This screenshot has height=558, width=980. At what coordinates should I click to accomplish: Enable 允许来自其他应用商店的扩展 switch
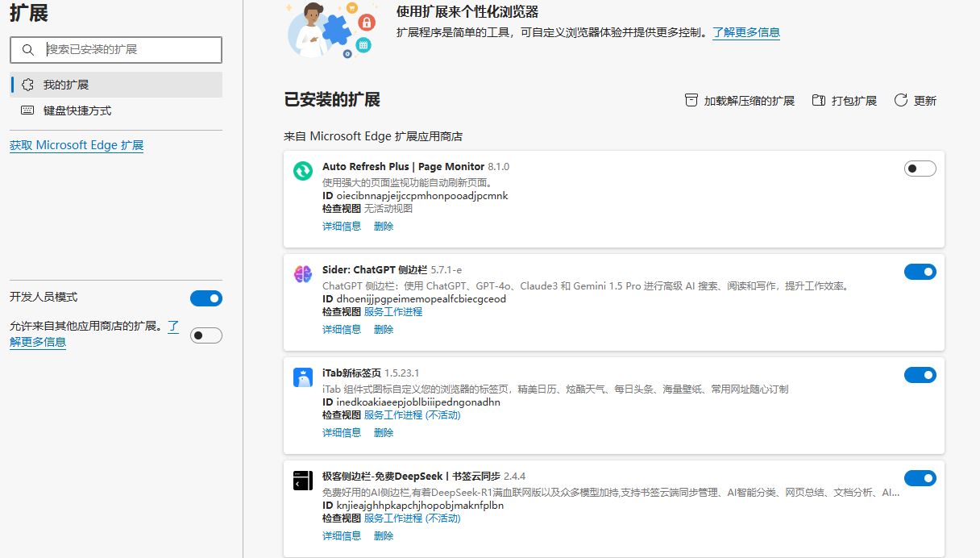coord(206,335)
